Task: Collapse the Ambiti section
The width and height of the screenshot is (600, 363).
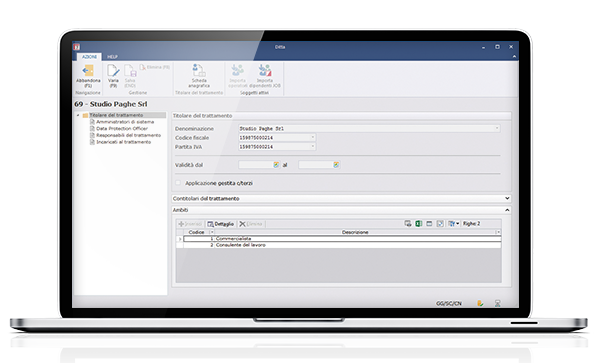Action: pyautogui.click(x=507, y=210)
